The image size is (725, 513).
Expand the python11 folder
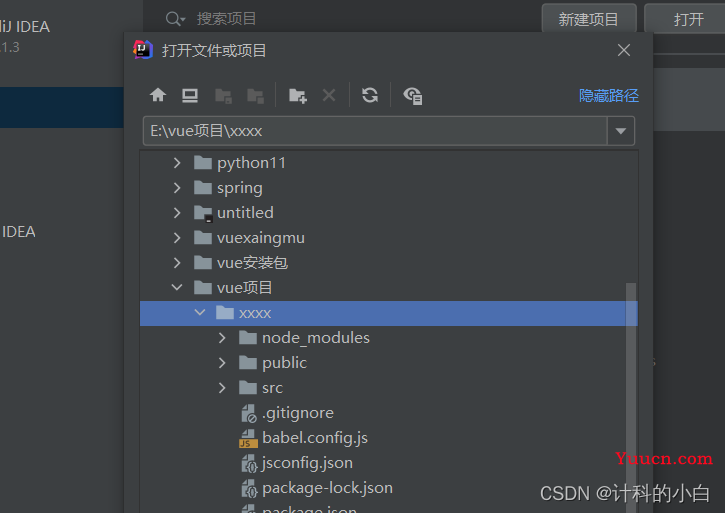(177, 163)
